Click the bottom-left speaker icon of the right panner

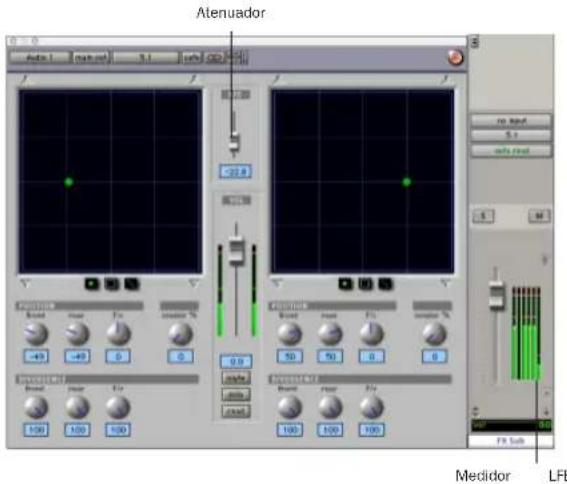(277, 283)
